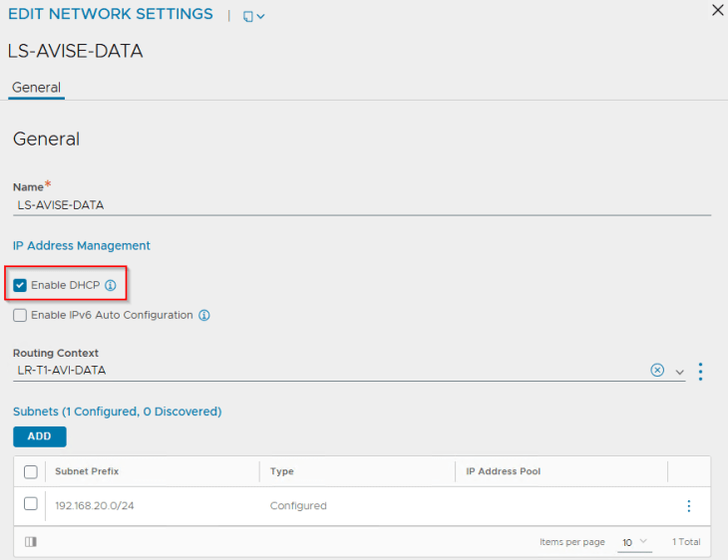Screen dimensions: 728x560
Task: Click the info icon beside Enable IPv6 Auto Configuration
Action: pos(203,315)
